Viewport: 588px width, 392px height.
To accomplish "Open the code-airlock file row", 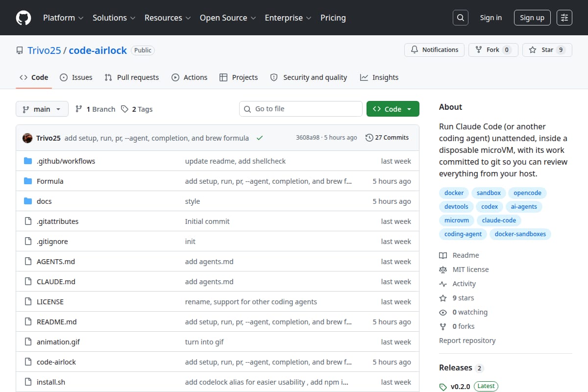I will [218, 362].
